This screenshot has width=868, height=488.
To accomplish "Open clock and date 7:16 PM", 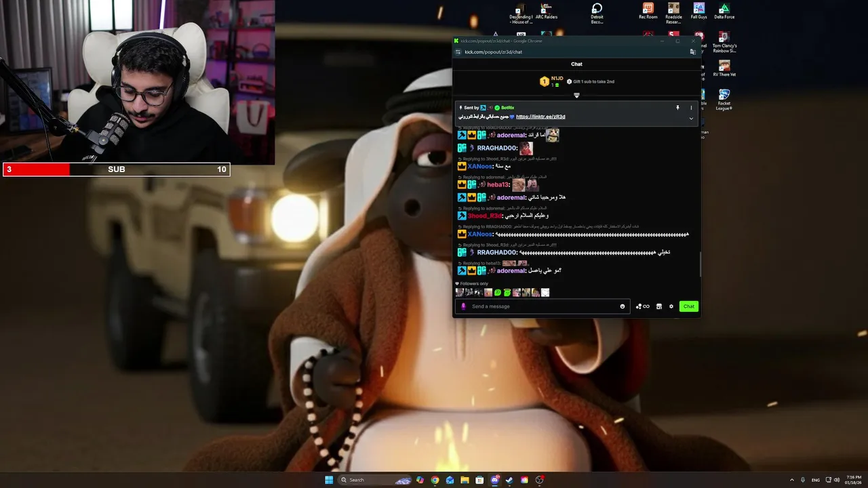I will pyautogui.click(x=853, y=480).
